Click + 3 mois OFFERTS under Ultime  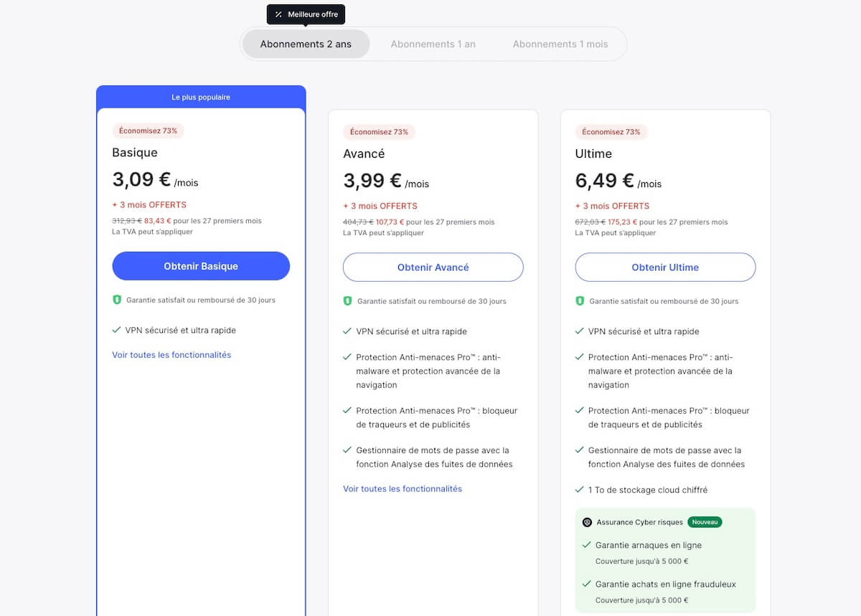click(x=612, y=206)
